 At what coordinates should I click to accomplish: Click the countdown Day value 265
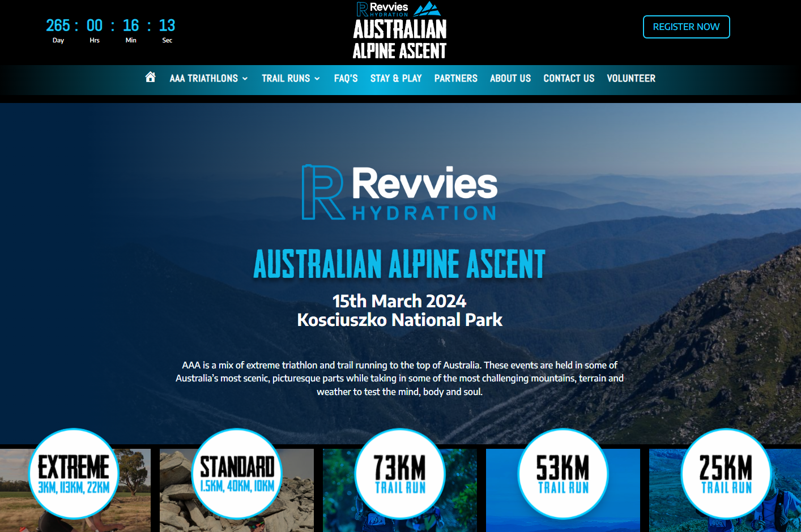pos(58,25)
